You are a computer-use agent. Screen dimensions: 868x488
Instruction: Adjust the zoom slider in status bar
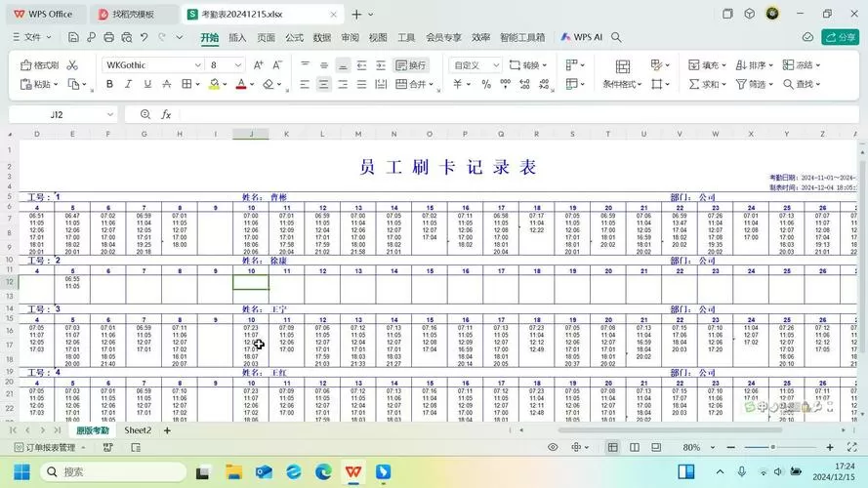coord(779,447)
